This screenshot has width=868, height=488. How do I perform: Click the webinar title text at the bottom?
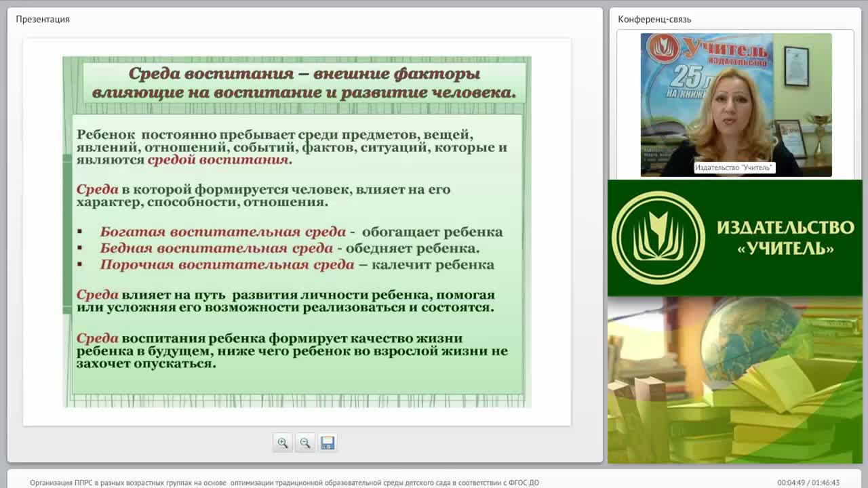coord(284,483)
